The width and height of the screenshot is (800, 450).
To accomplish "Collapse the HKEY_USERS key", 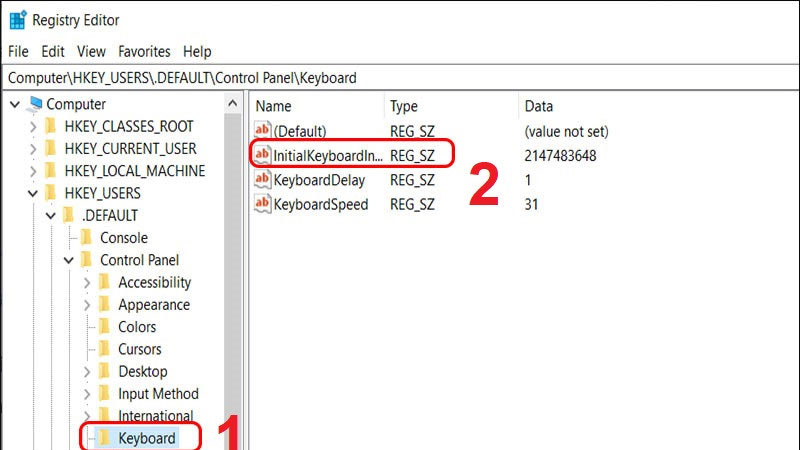I will (x=32, y=193).
